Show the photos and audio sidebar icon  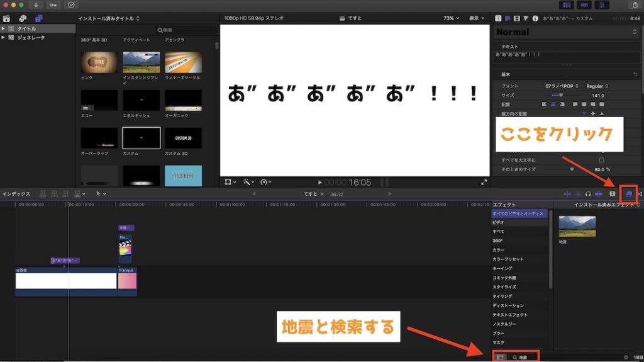23,18
